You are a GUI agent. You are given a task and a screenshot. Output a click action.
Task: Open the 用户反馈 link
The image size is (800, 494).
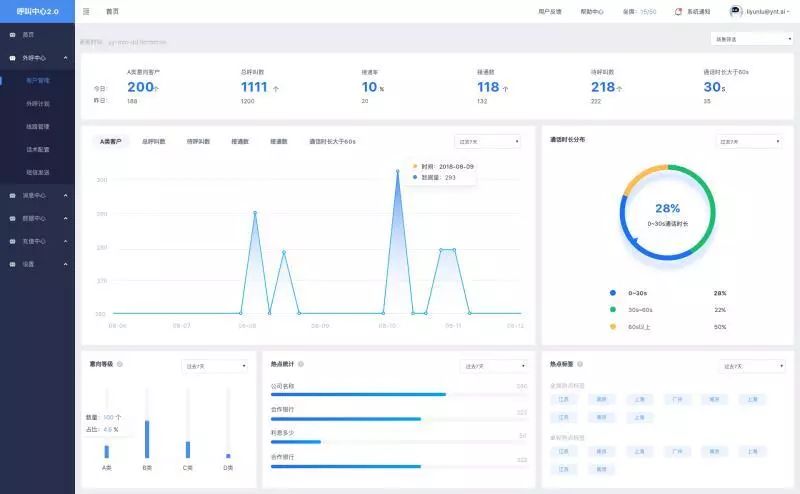click(x=550, y=11)
